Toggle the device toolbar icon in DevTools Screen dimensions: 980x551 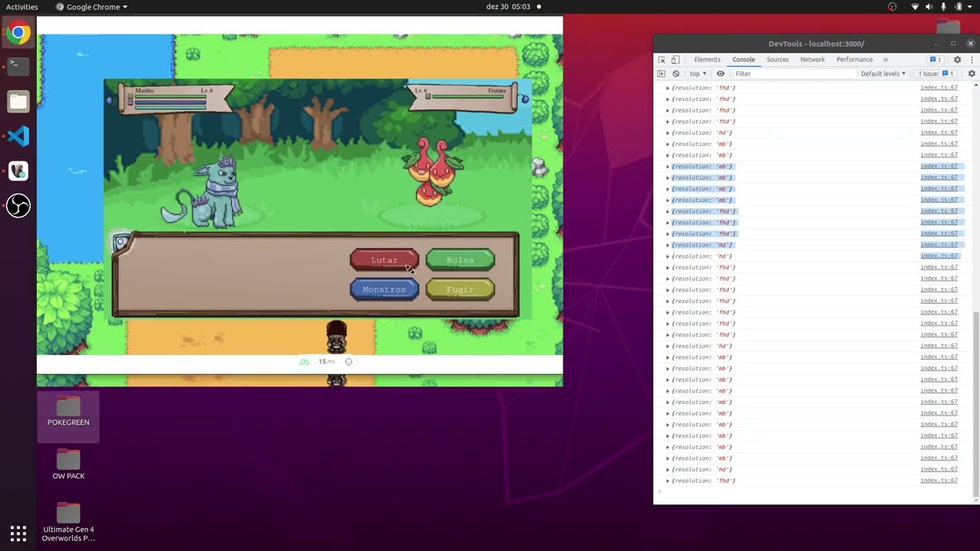coord(675,60)
